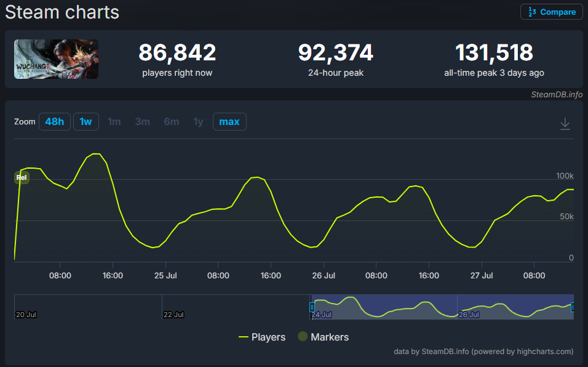Screen dimensions: 588x367
Task: Click the highcharts.com data credit line
Action: coord(483,352)
